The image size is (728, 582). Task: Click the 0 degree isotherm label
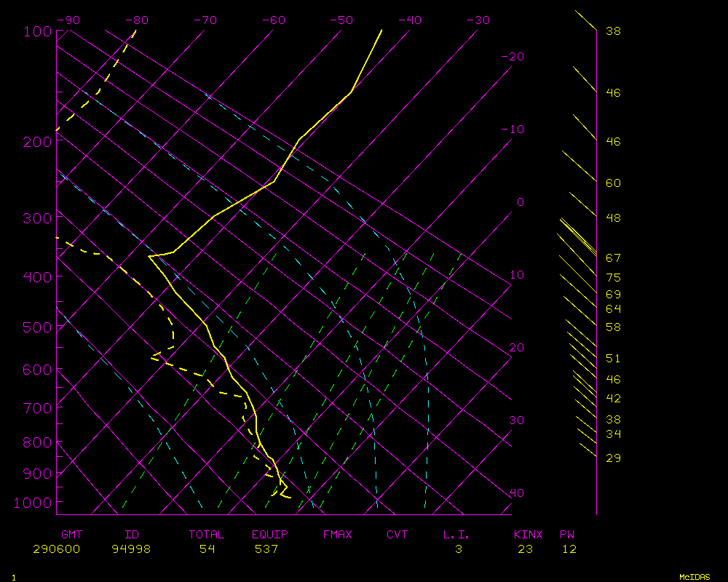520,202
